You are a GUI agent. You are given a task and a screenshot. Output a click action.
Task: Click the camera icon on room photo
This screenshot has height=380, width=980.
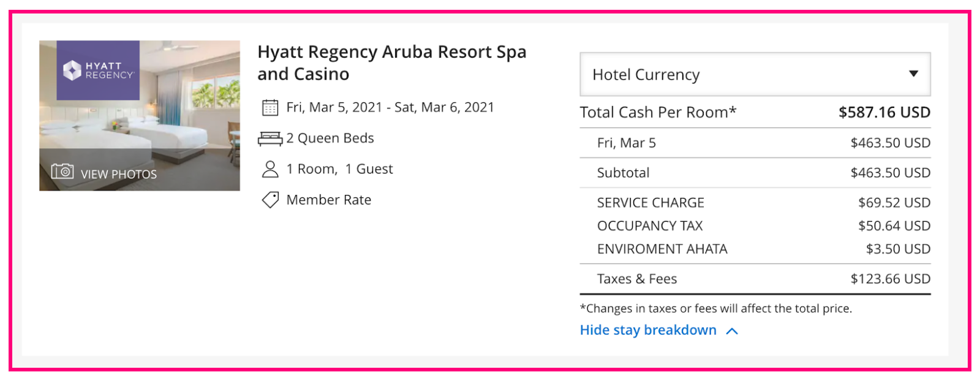[62, 171]
